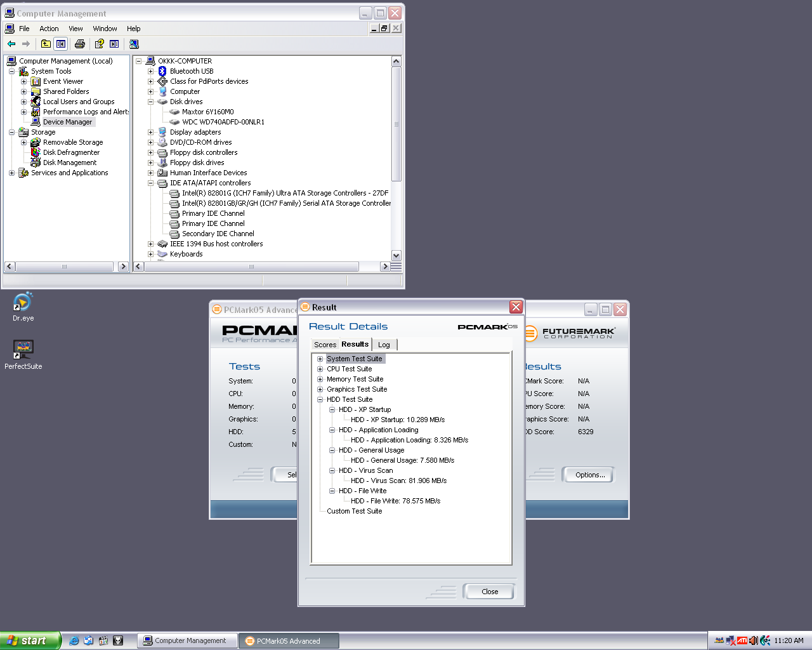Collapse the IDE ATA/ATAPI controllers category
The image size is (812, 650).
point(151,183)
